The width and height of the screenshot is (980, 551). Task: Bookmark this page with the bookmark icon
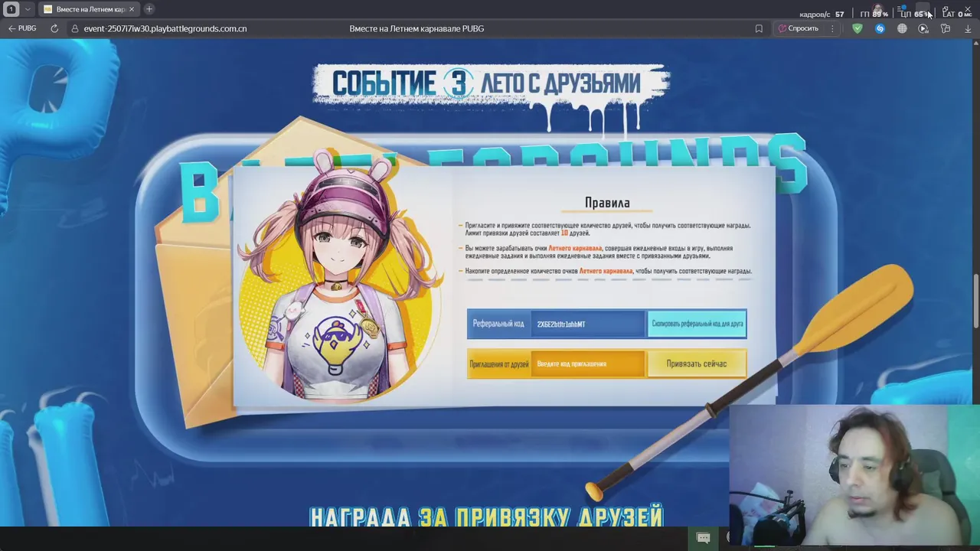point(759,28)
